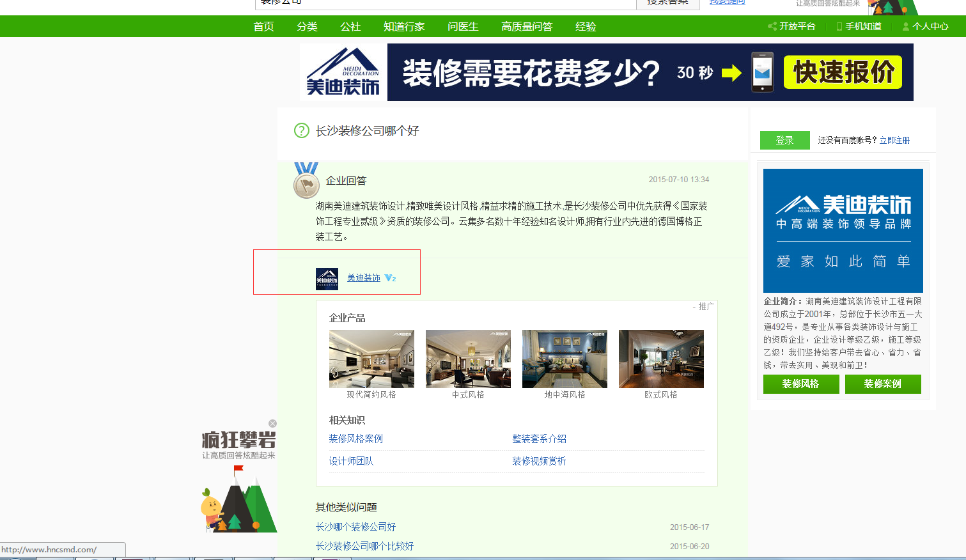Click the 其他类似问题 heading
This screenshot has height=560, width=966.
(x=346, y=507)
